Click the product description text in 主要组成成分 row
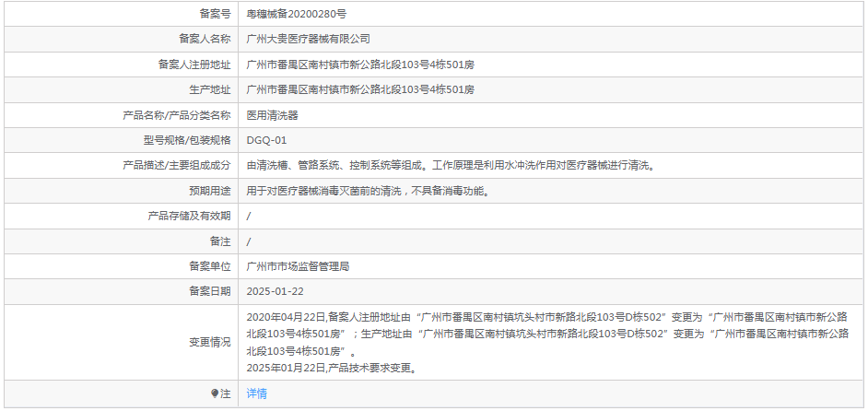The height and width of the screenshot is (411, 868). [455, 166]
